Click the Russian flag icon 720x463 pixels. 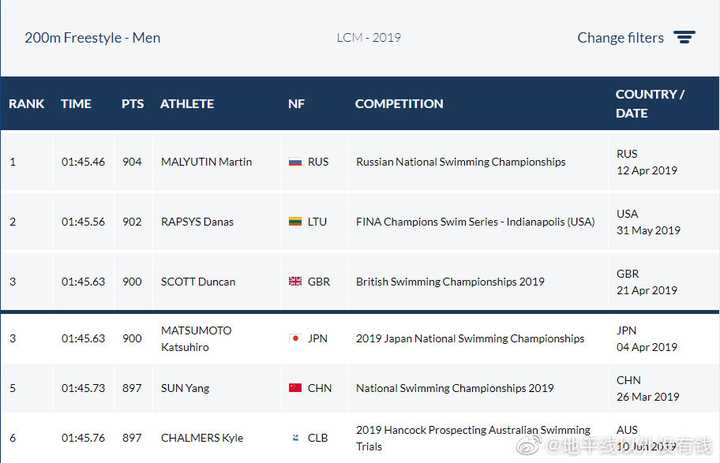(x=295, y=162)
